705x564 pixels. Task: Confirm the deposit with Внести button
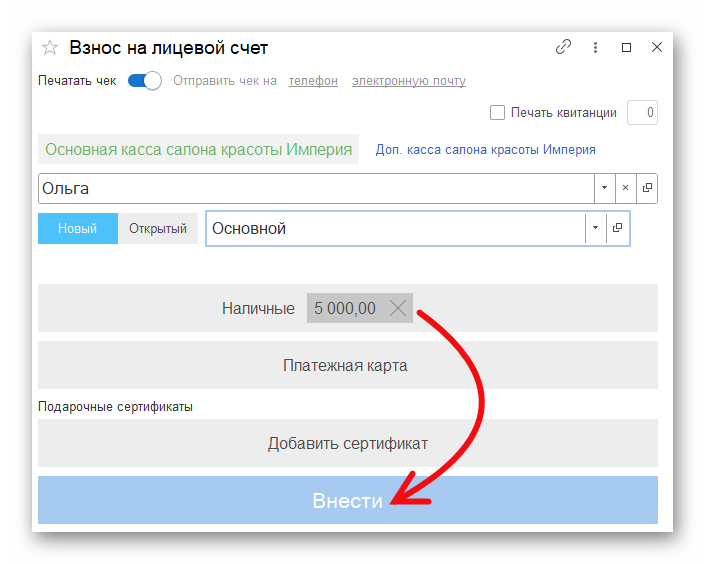(348, 500)
